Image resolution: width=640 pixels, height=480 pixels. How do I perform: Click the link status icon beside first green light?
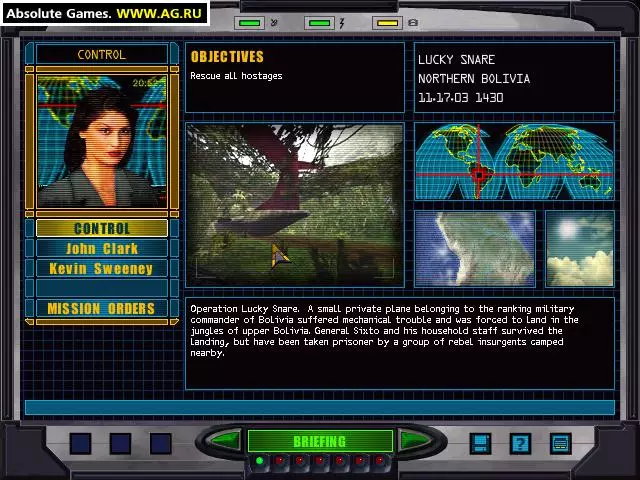click(x=274, y=23)
